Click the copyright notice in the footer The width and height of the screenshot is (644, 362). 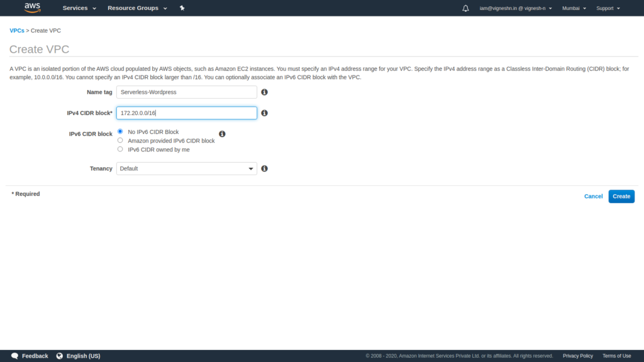(459, 356)
